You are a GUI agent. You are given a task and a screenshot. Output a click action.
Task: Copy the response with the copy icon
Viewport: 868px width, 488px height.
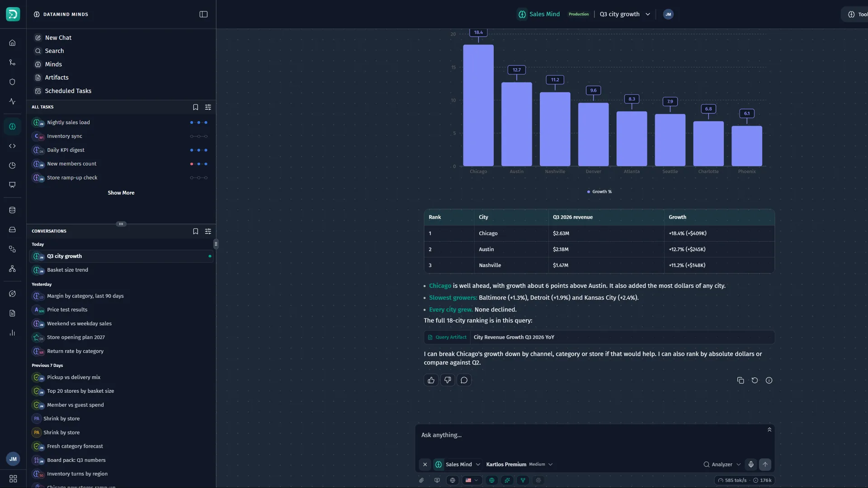click(x=741, y=380)
